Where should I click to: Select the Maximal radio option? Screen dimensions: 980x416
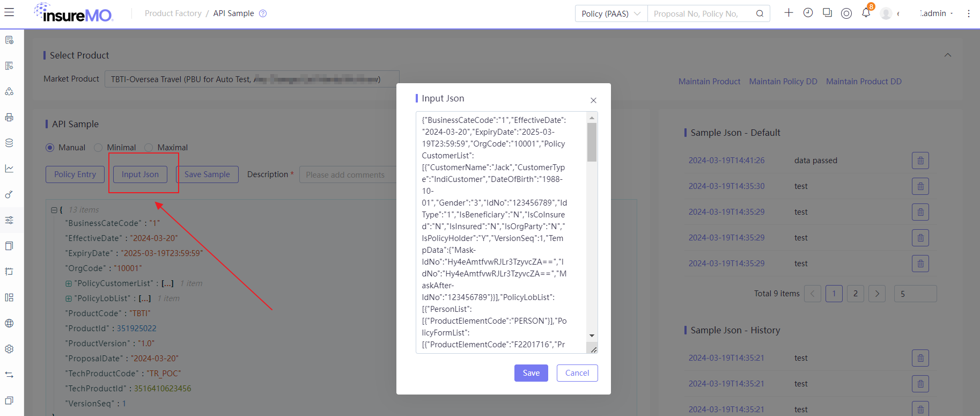(x=149, y=148)
